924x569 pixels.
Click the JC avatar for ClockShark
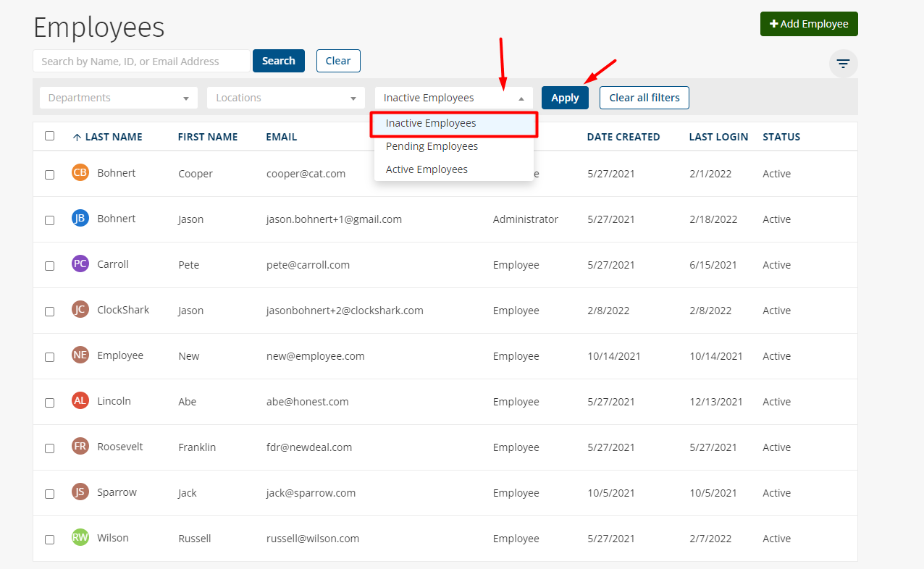80,310
